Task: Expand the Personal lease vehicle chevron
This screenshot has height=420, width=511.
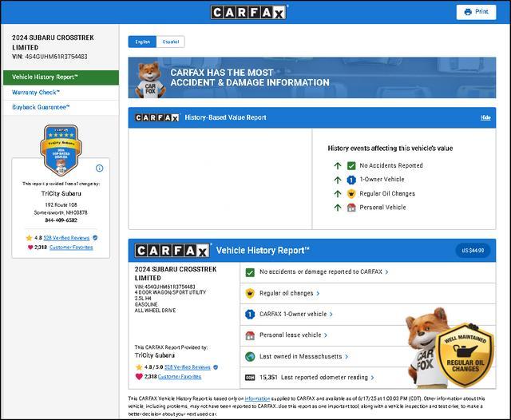Action: pyautogui.click(x=326, y=335)
